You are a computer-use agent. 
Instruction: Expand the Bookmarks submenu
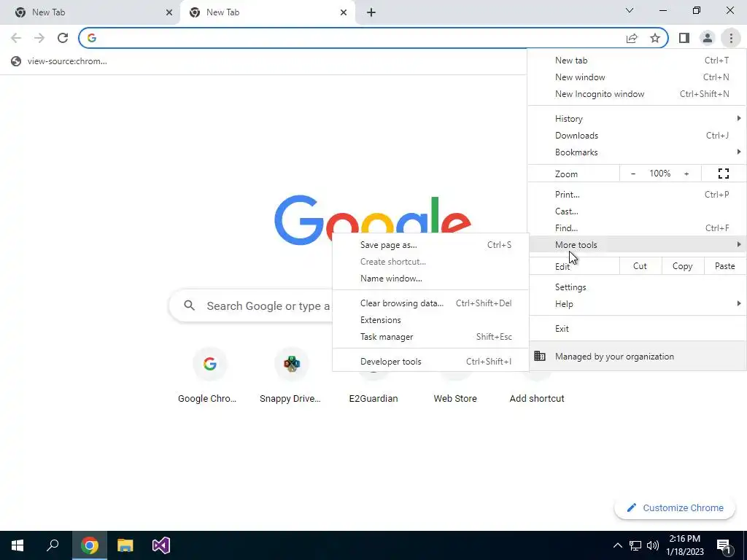point(637,152)
